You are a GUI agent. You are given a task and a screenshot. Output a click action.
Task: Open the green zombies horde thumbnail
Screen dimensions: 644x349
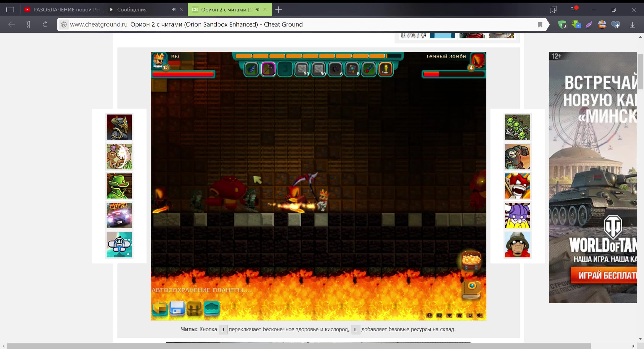tap(517, 127)
